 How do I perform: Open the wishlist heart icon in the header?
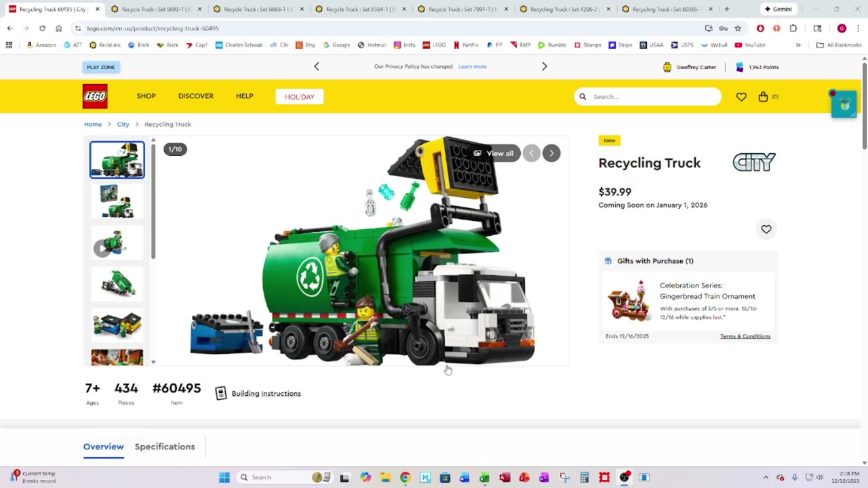tap(741, 97)
